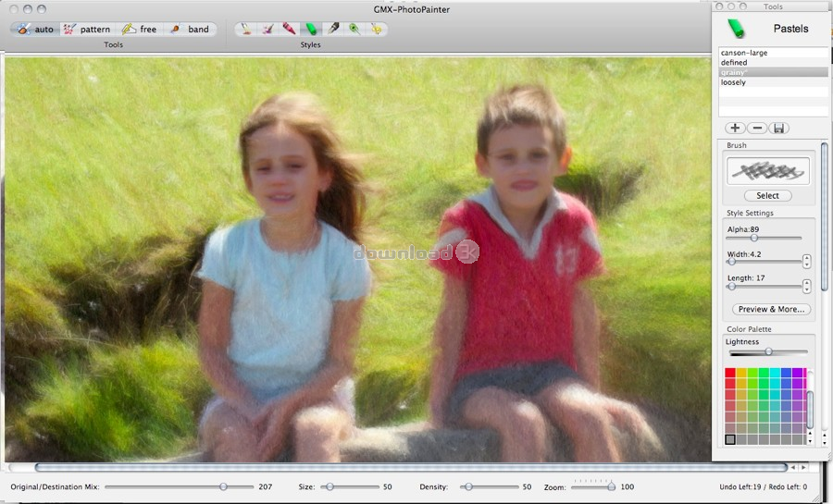
Task: Open Preview & More settings
Action: [770, 309]
